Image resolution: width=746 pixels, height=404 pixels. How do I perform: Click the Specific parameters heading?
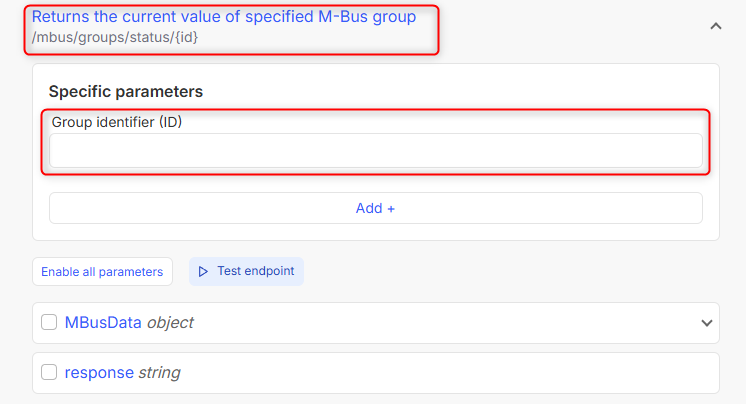click(x=126, y=91)
